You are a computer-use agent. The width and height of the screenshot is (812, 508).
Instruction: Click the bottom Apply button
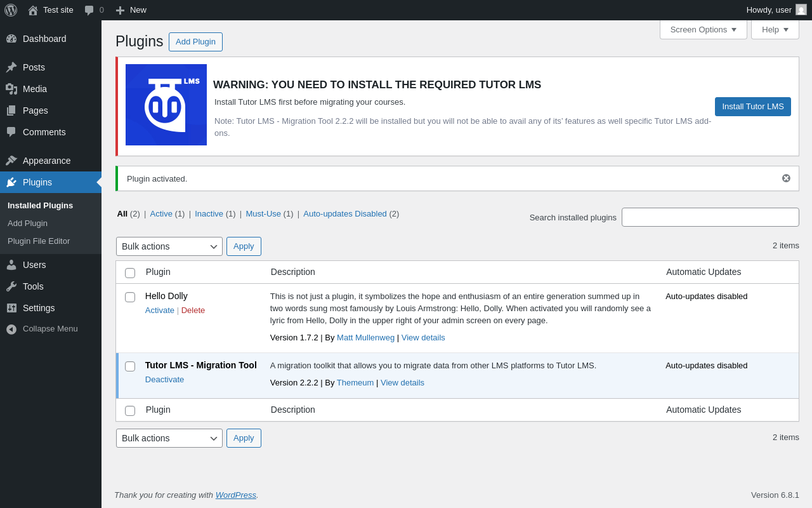click(x=244, y=438)
